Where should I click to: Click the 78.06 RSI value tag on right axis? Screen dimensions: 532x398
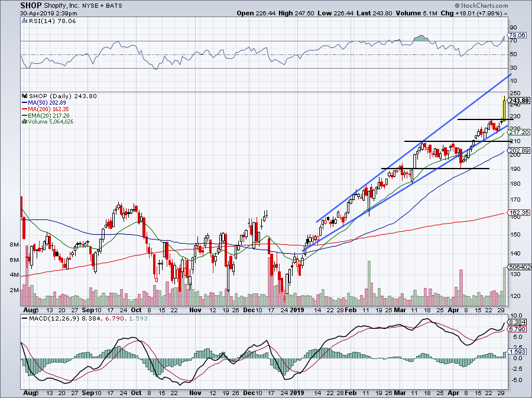(518, 35)
